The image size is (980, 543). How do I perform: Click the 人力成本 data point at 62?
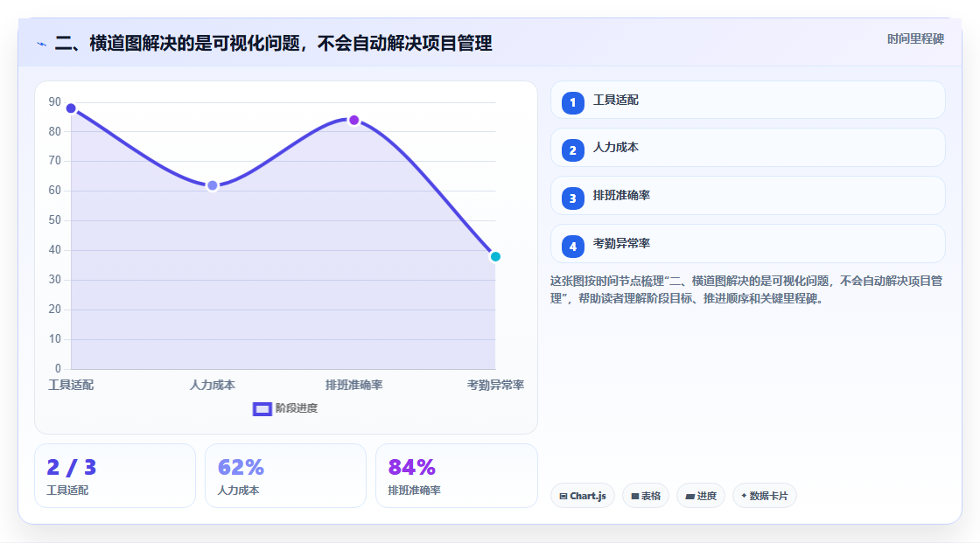213,185
